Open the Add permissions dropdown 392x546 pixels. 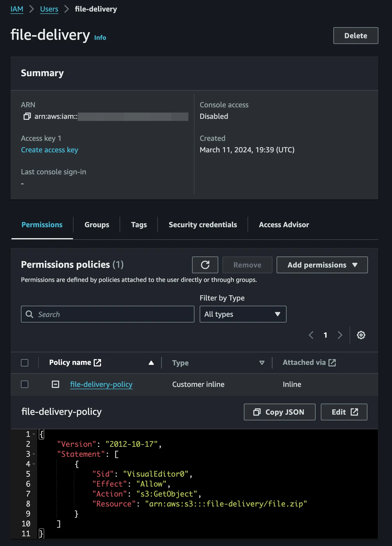pyautogui.click(x=322, y=265)
